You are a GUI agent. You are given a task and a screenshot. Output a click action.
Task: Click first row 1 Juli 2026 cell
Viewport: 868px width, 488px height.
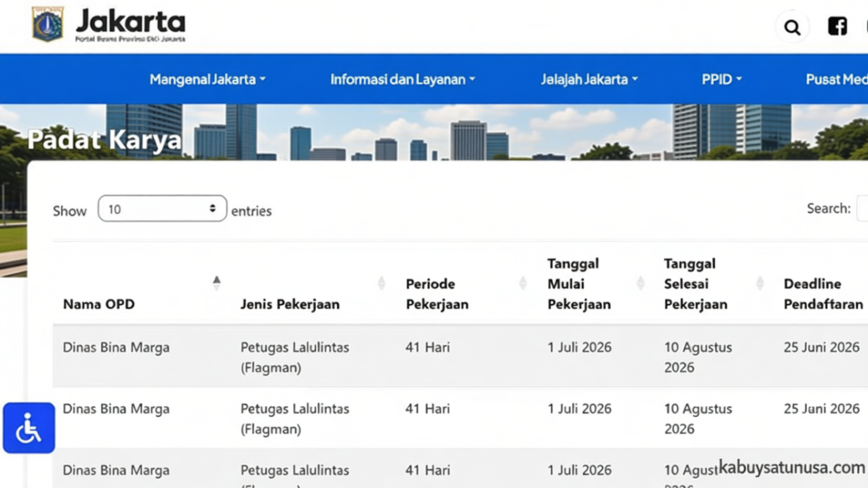point(580,348)
